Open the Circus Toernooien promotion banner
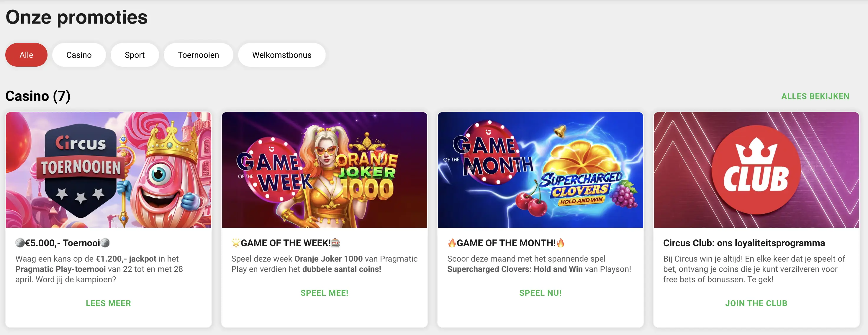Screen dimensions: 868x335 (x=108, y=170)
